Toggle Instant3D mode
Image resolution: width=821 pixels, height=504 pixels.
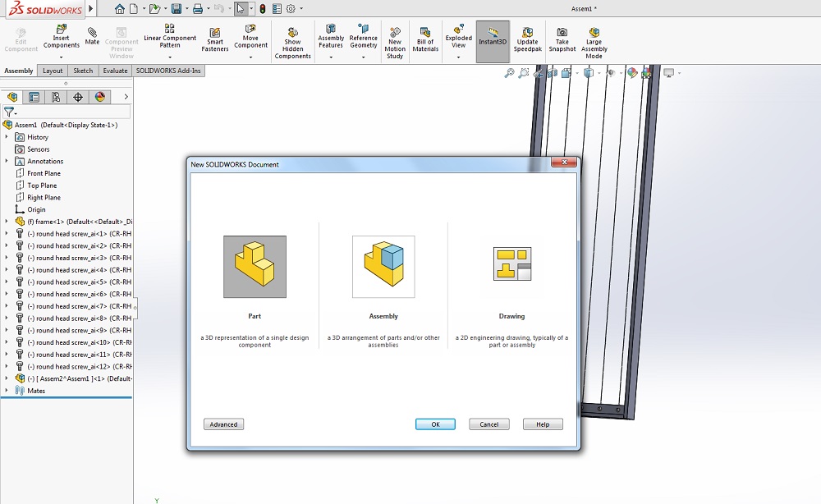tap(493, 41)
